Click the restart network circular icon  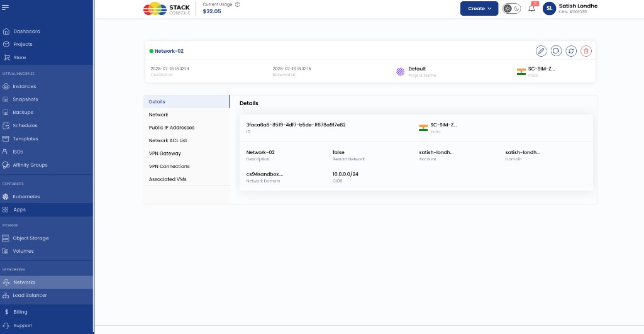556,51
